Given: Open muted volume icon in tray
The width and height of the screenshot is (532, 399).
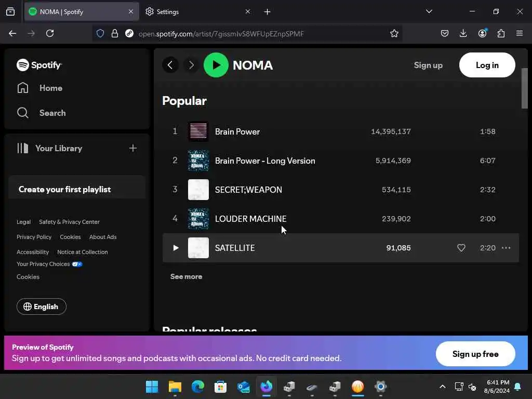Looking at the screenshot, I should (x=472, y=387).
